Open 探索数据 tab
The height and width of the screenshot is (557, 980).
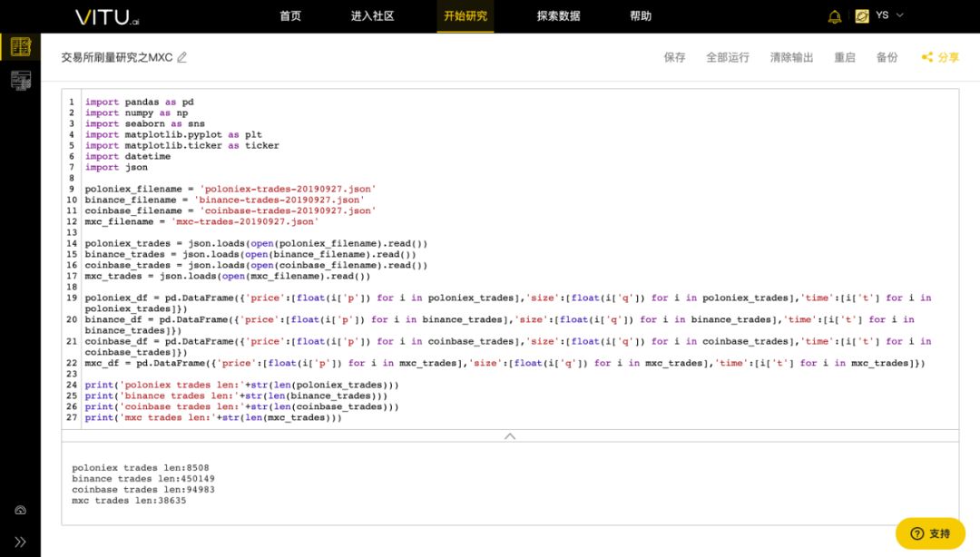tap(558, 16)
